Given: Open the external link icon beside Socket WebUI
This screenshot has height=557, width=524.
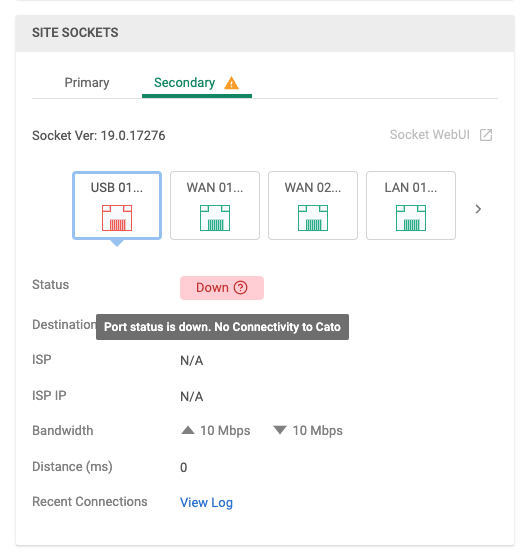Looking at the screenshot, I should click(486, 135).
